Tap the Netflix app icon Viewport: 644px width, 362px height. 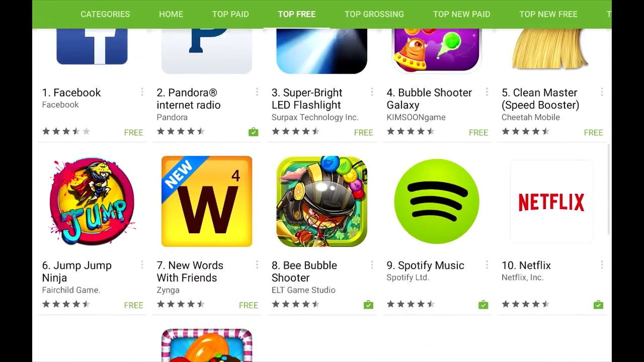tap(551, 201)
